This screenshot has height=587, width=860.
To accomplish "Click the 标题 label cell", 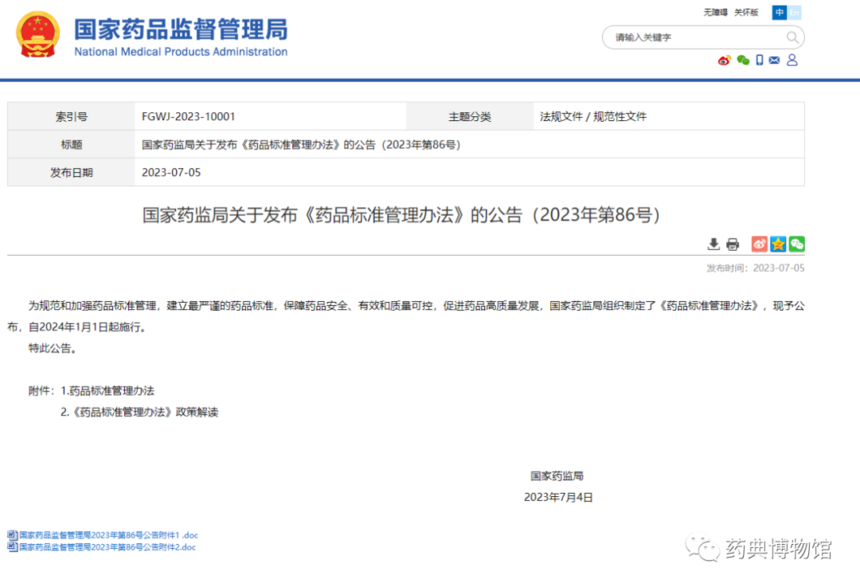I will coord(71,144).
